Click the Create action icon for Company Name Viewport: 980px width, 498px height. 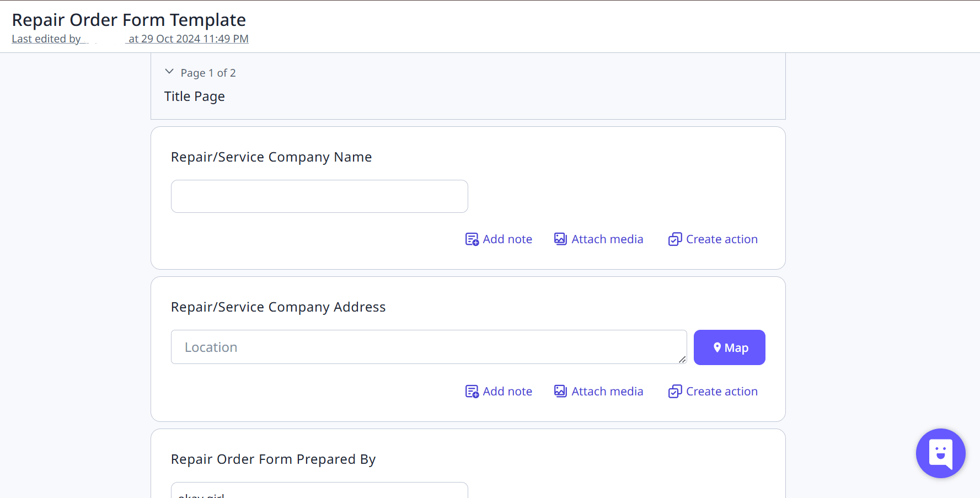[x=674, y=239]
